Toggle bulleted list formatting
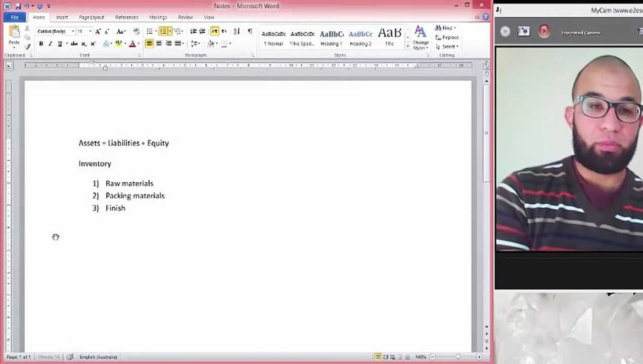Screen dimensions: 643x364 point(150,31)
